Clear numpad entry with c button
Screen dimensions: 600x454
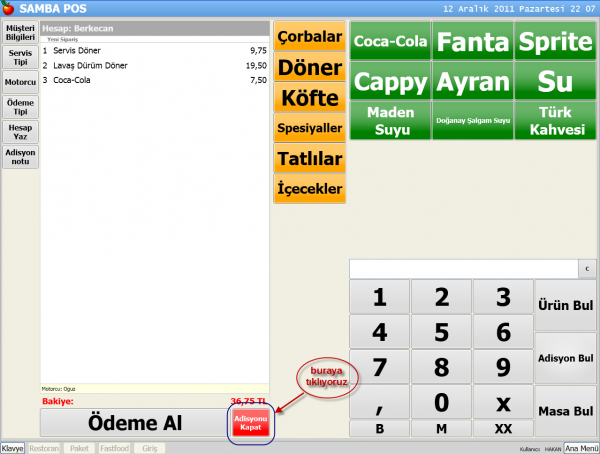pyautogui.click(x=587, y=269)
